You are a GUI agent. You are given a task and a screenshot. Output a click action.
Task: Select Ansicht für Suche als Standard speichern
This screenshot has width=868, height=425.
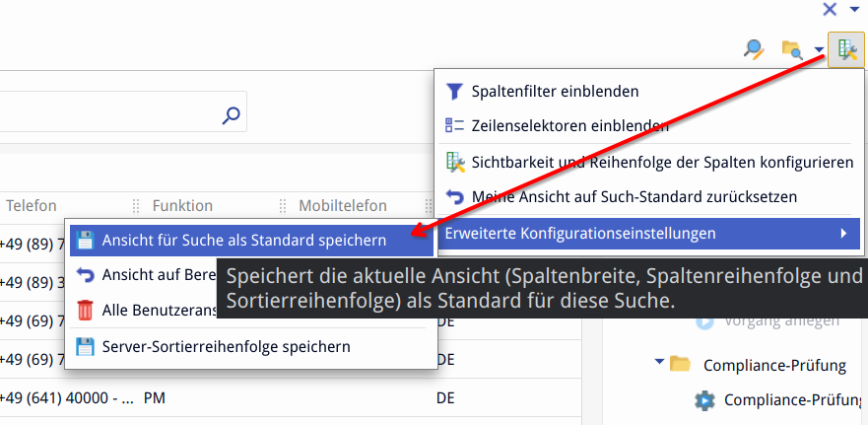243,240
